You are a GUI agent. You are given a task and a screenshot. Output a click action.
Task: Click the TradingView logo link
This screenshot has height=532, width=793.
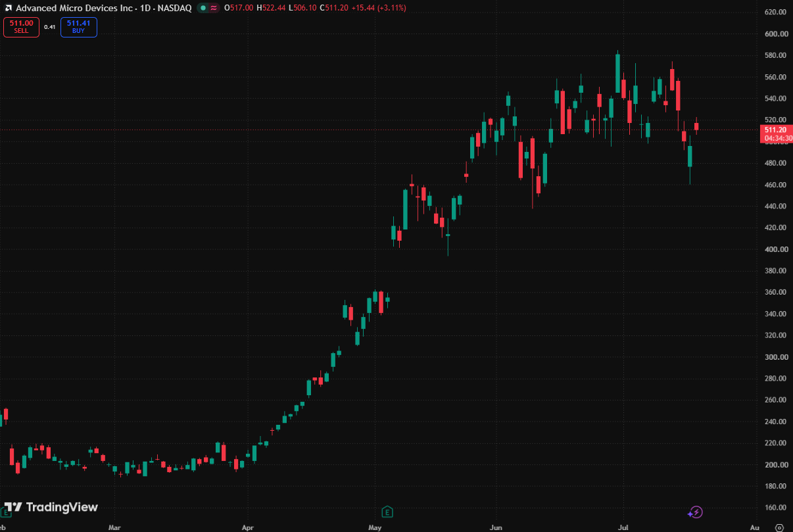click(51, 507)
